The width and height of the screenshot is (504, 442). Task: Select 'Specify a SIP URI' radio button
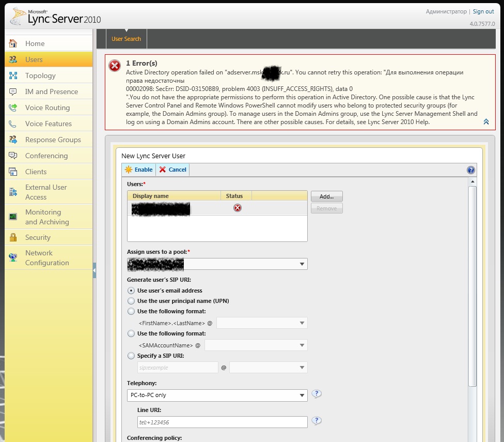click(131, 356)
